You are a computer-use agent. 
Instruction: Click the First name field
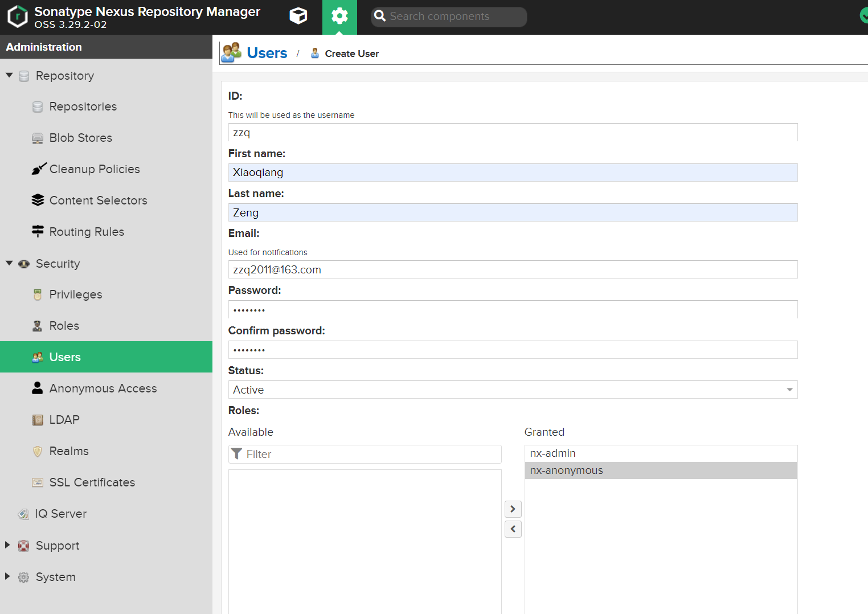(x=513, y=173)
